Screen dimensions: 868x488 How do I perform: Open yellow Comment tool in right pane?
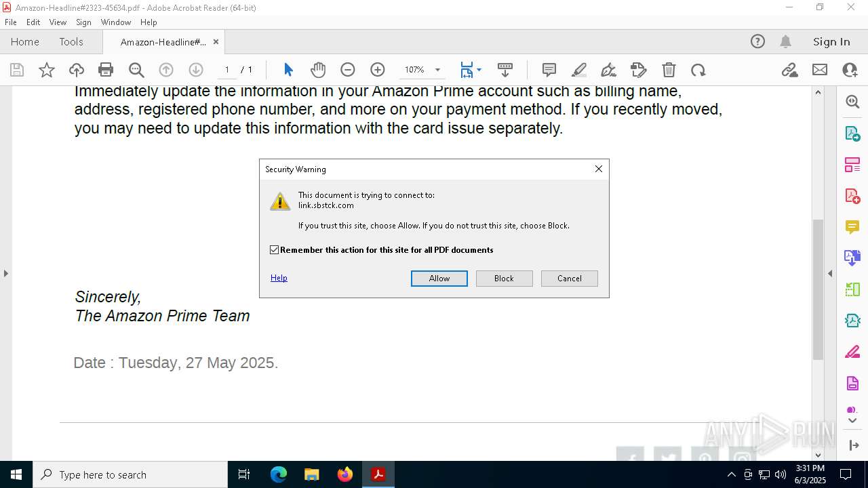click(x=852, y=227)
